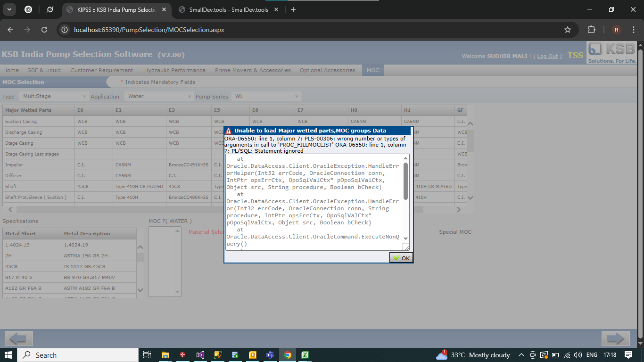Click the pinned ChatGPT tab icon
This screenshot has height=362, width=644.
pyautogui.click(x=28, y=9)
